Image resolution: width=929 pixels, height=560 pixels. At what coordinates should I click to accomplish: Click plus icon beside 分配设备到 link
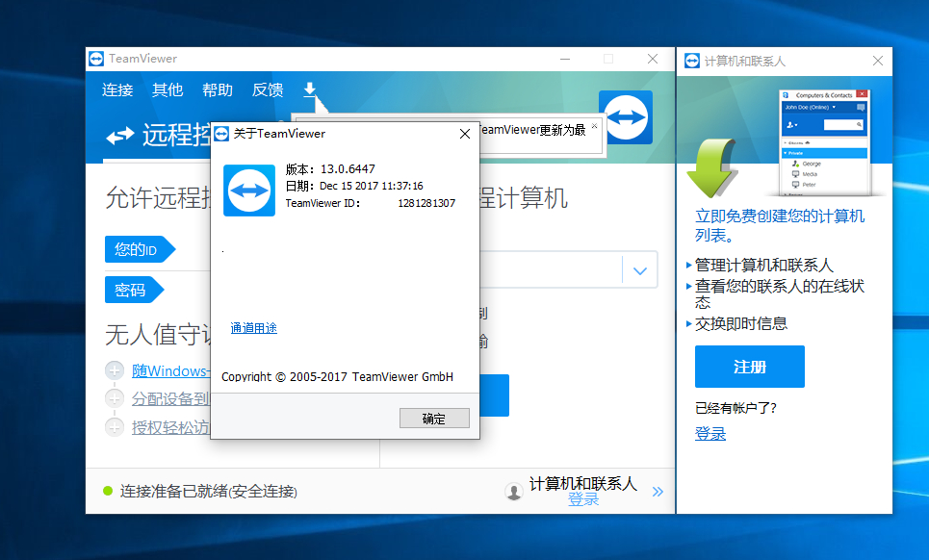tap(115, 398)
